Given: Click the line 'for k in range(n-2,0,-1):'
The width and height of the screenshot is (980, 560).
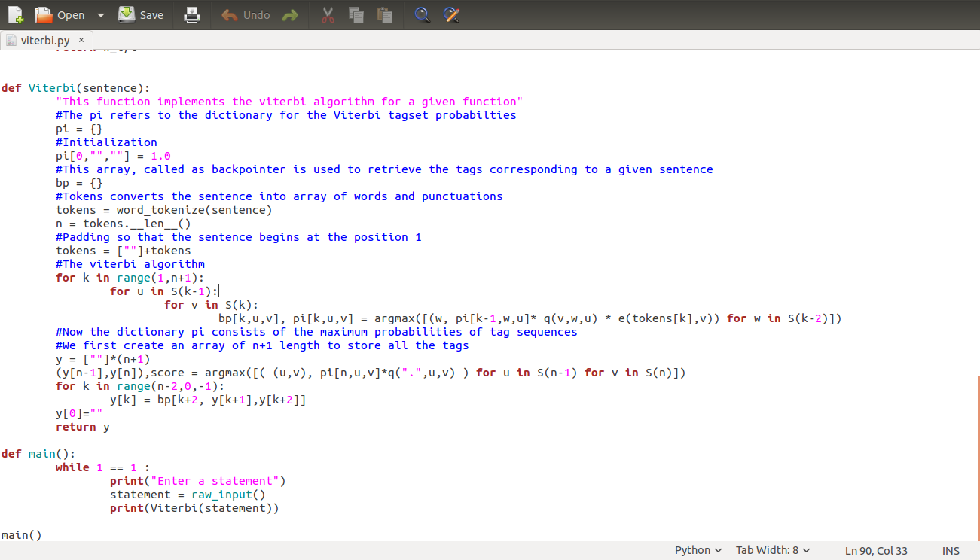Looking at the screenshot, I should tap(140, 386).
